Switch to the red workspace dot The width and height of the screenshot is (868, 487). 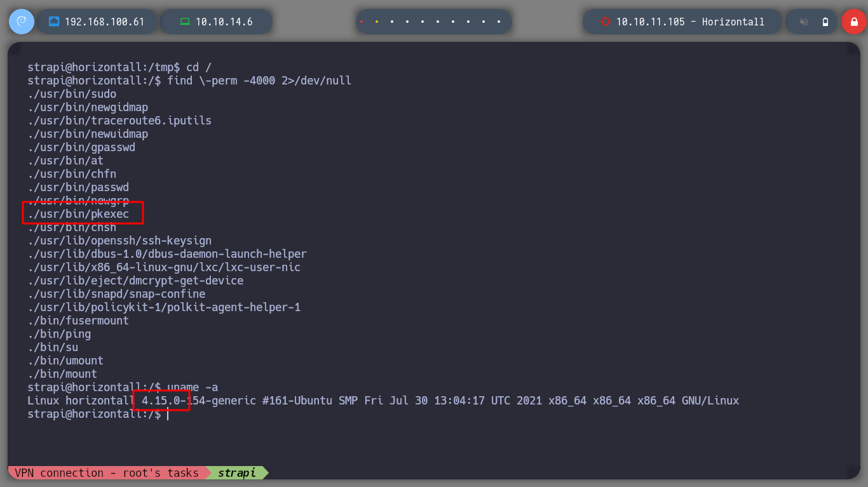point(362,22)
